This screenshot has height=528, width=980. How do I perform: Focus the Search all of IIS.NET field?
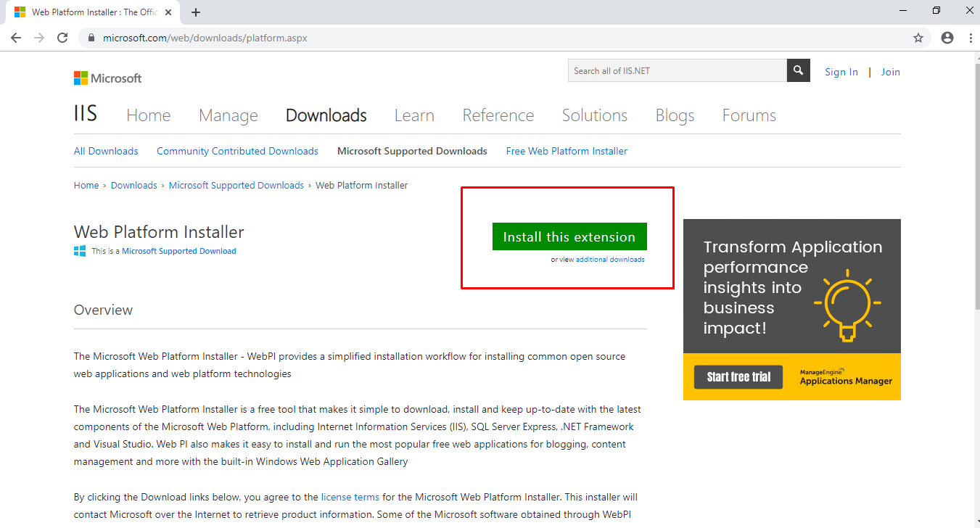pyautogui.click(x=678, y=70)
